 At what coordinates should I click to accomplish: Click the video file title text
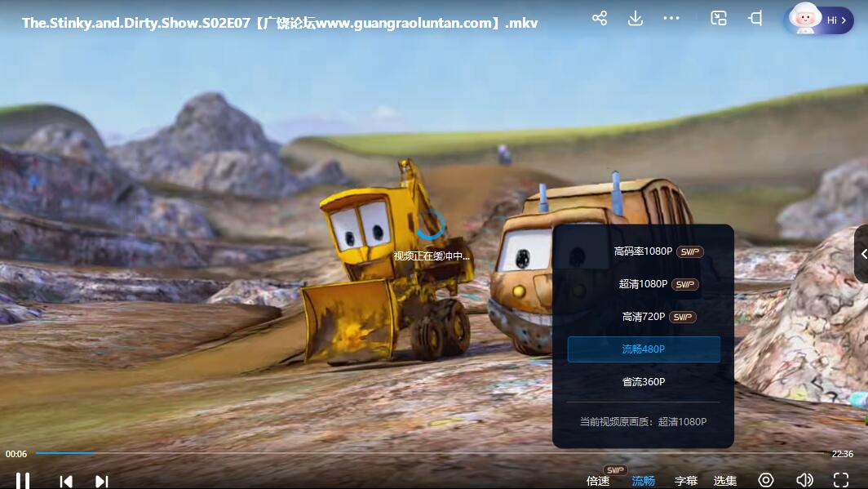click(280, 23)
